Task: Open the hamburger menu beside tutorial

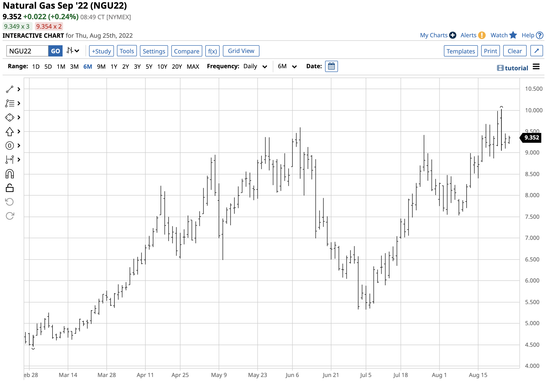Action: (x=536, y=67)
